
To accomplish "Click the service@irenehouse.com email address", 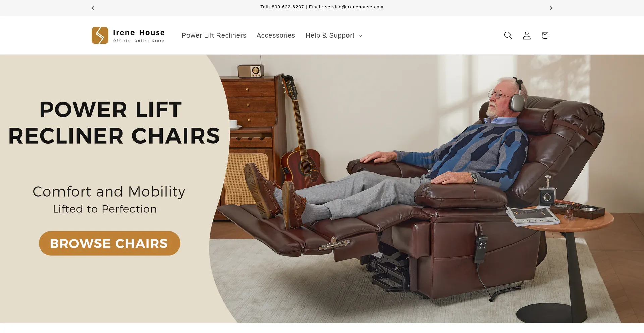I will tap(354, 7).
